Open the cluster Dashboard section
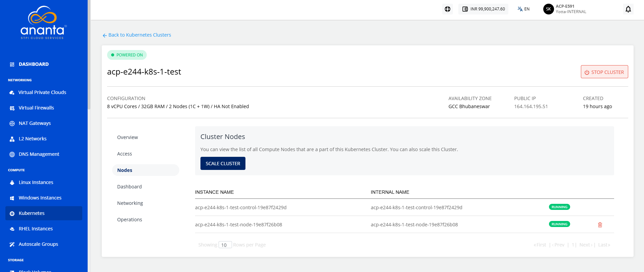Image resolution: width=644 pixels, height=272 pixels. [x=130, y=187]
